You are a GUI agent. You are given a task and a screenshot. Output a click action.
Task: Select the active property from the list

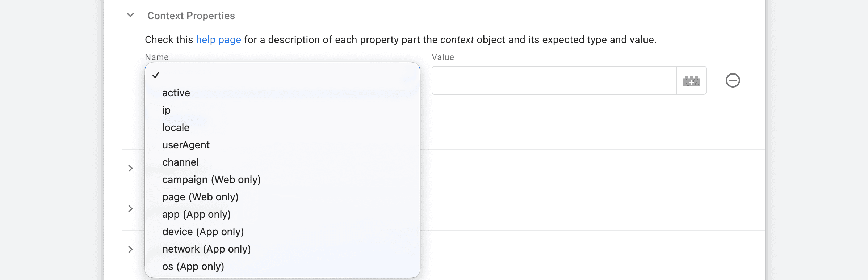point(176,93)
